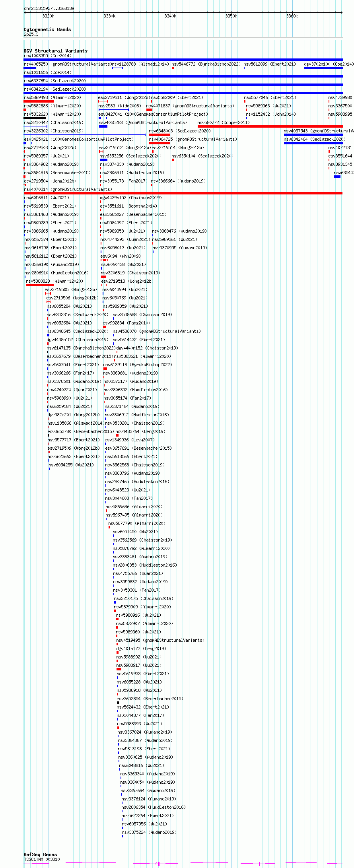This screenshot has height=868, width=354.
Task: Click nsv6054255 (Wu2021) label
Action: pos(71,465)
